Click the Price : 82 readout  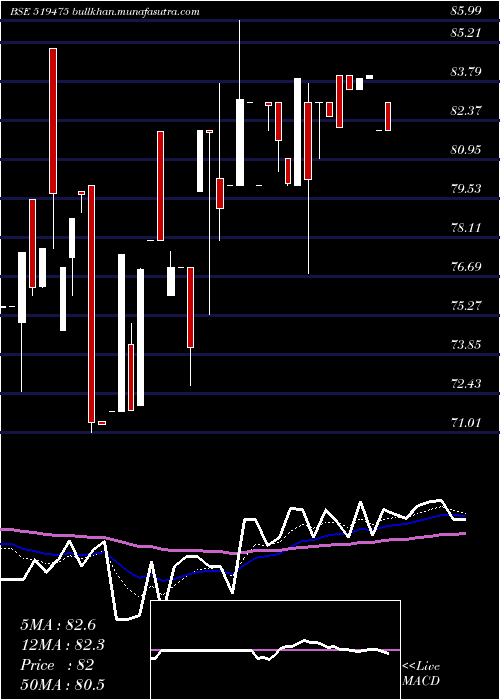pyautogui.click(x=57, y=665)
